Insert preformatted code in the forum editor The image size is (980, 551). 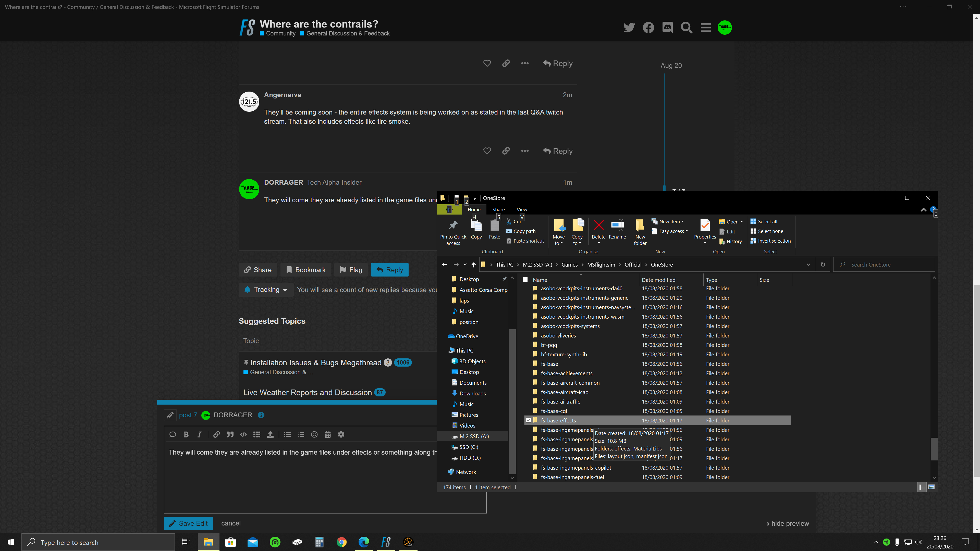click(243, 434)
